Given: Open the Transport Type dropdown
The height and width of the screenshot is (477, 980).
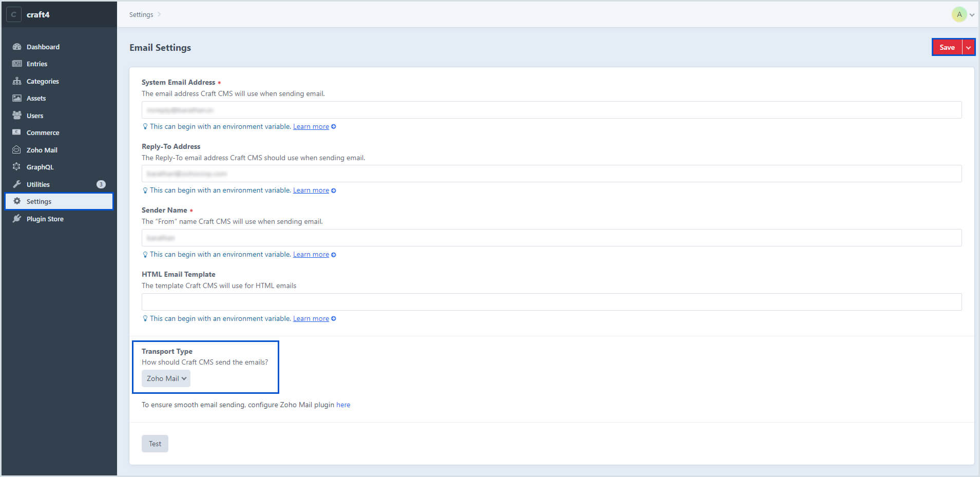Looking at the screenshot, I should 166,378.
